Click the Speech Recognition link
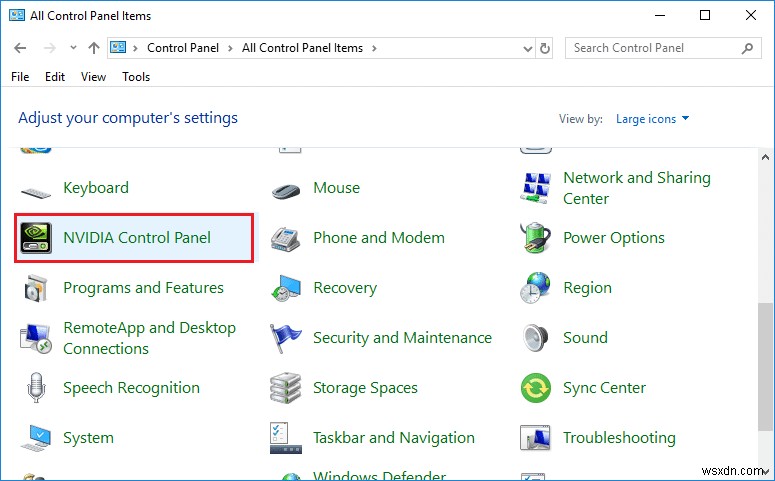 [x=131, y=388]
